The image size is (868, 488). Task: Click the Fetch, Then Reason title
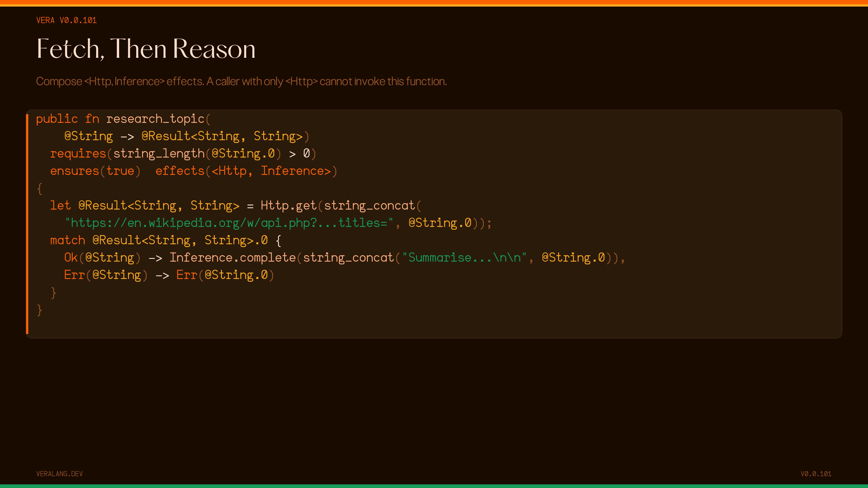click(146, 49)
